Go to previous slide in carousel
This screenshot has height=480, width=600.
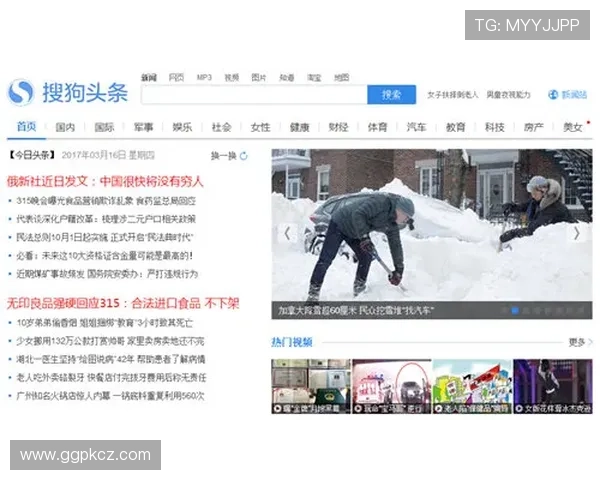point(287,233)
